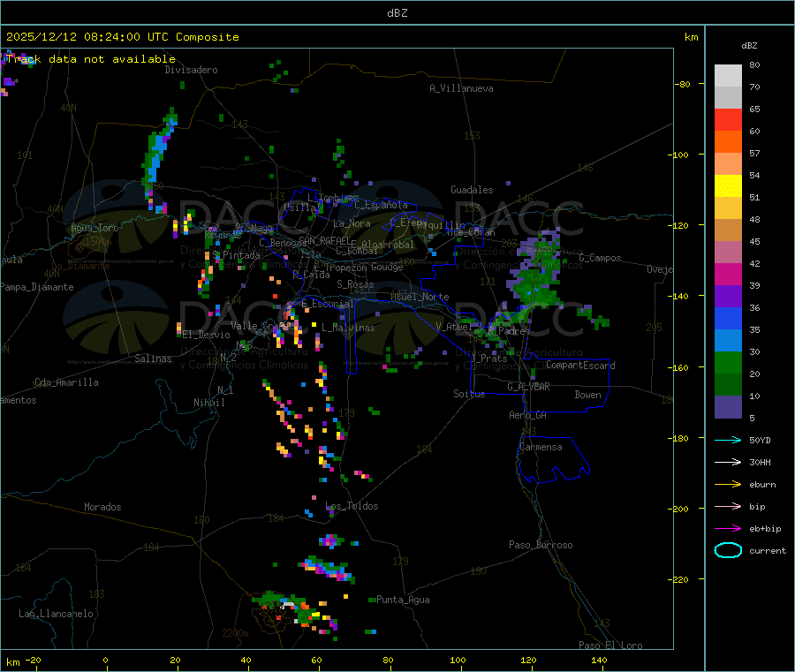This screenshot has height=672, width=795.
Task: Click the cyan 'current' ellipse icon
Action: tap(728, 550)
